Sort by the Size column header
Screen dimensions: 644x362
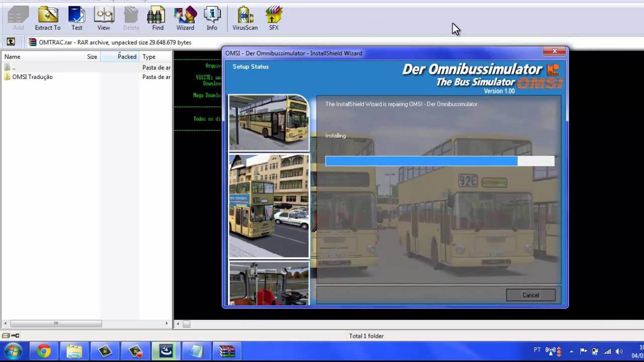[92, 57]
